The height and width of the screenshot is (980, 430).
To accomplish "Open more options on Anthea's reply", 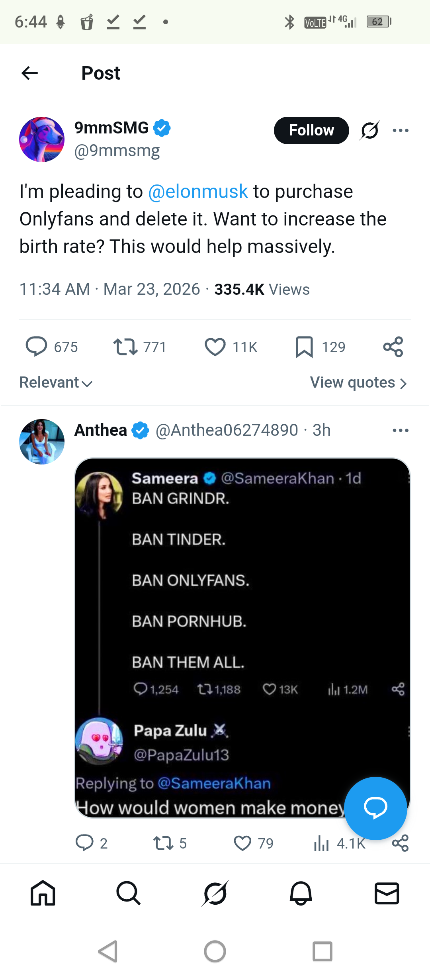I will pos(400,430).
